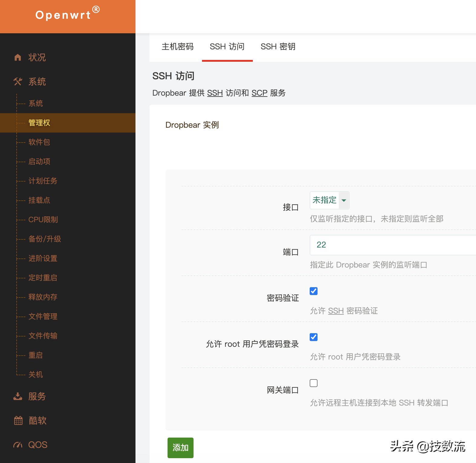476x463 pixels.
Task: Click the gauge icon next to QOS
Action: point(18,445)
